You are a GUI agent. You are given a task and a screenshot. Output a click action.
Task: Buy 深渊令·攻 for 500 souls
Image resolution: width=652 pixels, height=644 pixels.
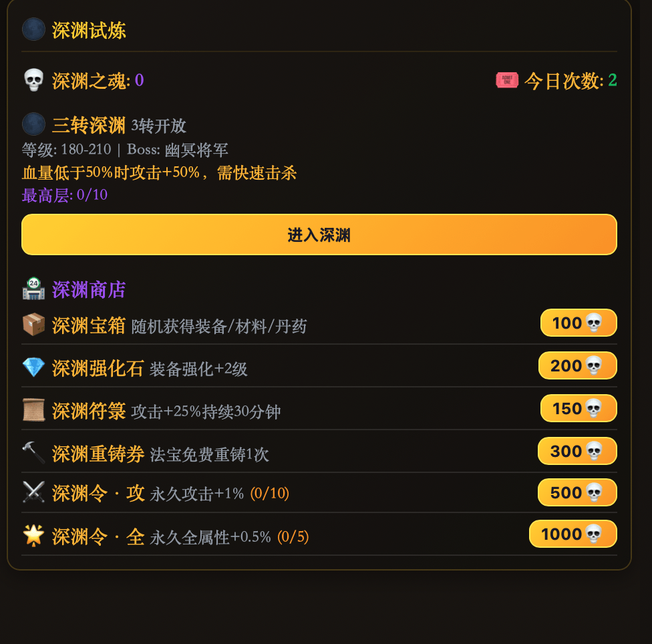[x=577, y=493]
